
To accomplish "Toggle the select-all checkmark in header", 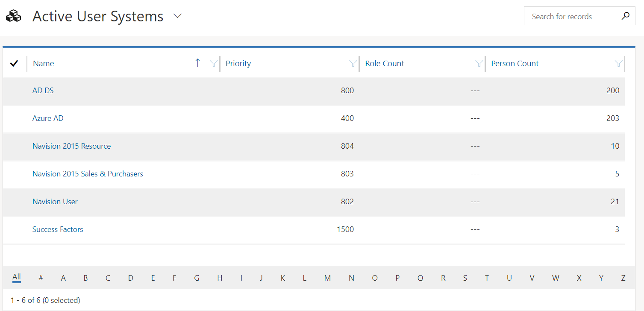I will [14, 63].
